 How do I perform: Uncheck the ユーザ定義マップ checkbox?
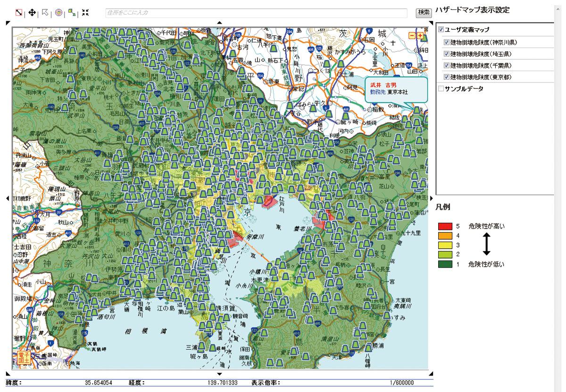441,30
